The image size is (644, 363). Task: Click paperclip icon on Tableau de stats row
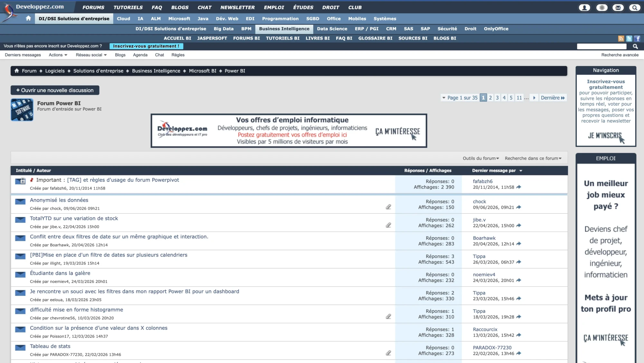click(388, 353)
